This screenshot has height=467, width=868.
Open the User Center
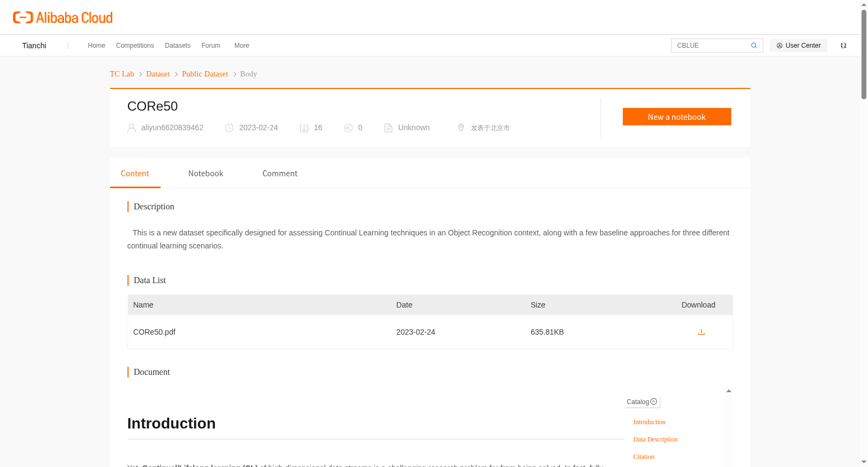[799, 46]
